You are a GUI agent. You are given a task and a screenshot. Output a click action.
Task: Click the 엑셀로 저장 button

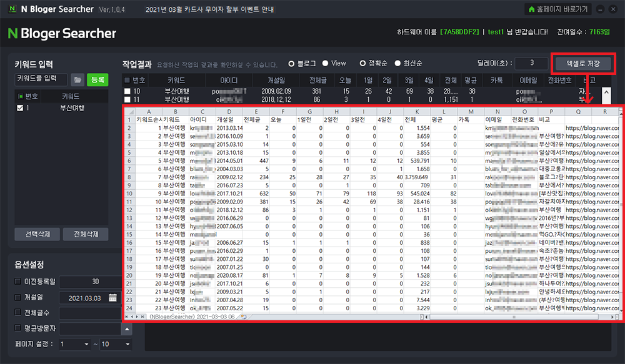583,63
